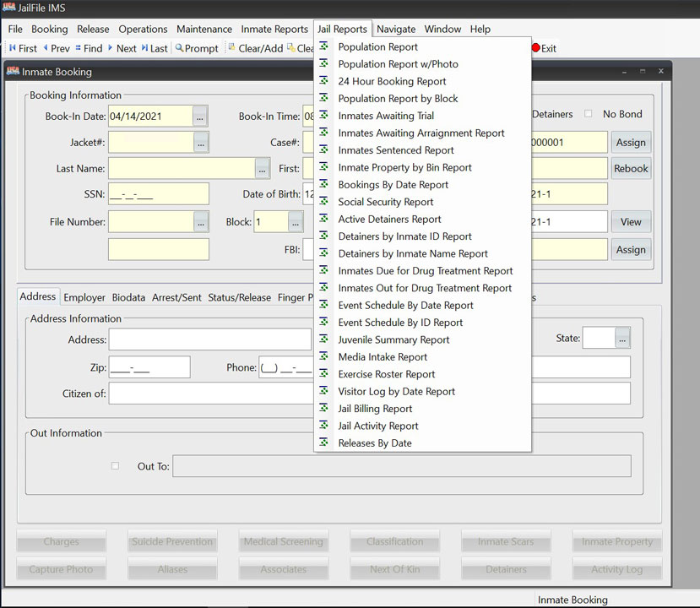Click the Assign button in the Case# row
This screenshot has height=608, width=700.
pos(631,143)
